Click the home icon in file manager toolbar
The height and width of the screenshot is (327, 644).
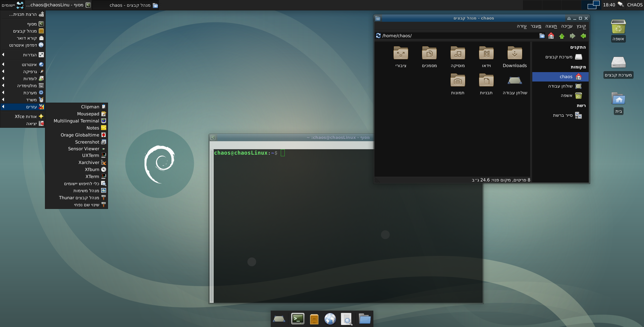(x=551, y=36)
